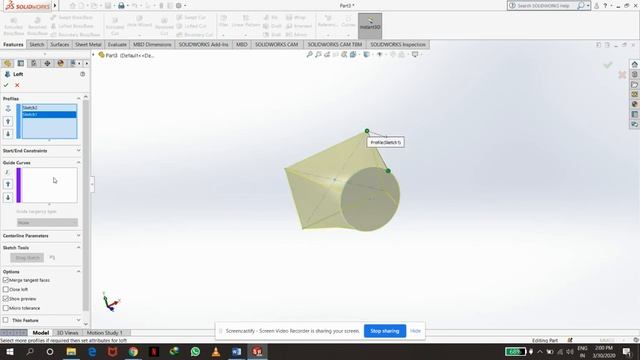Open WhatsApp from the taskbar
640x360 pixels.
pos(195,351)
